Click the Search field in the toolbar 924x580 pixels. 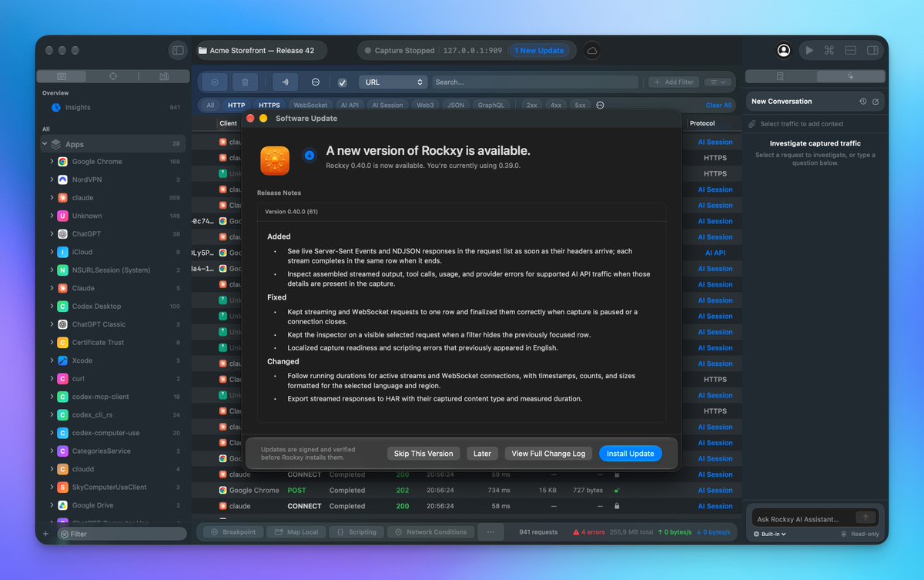[x=534, y=82]
